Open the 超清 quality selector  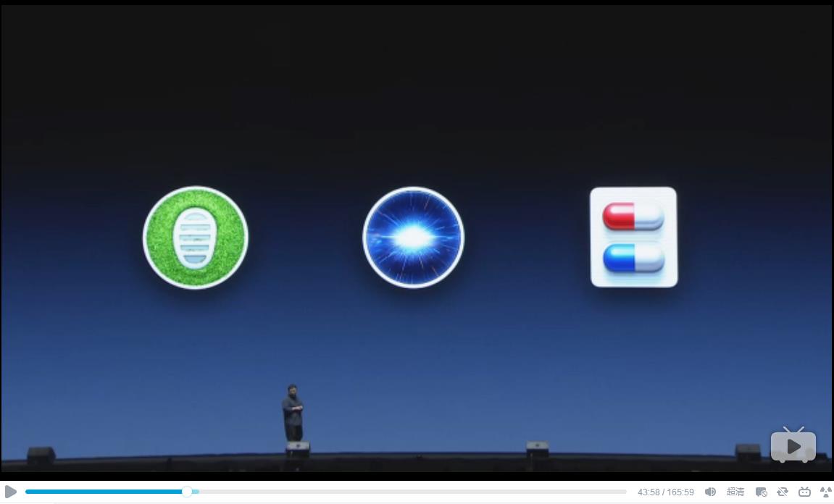point(735,492)
